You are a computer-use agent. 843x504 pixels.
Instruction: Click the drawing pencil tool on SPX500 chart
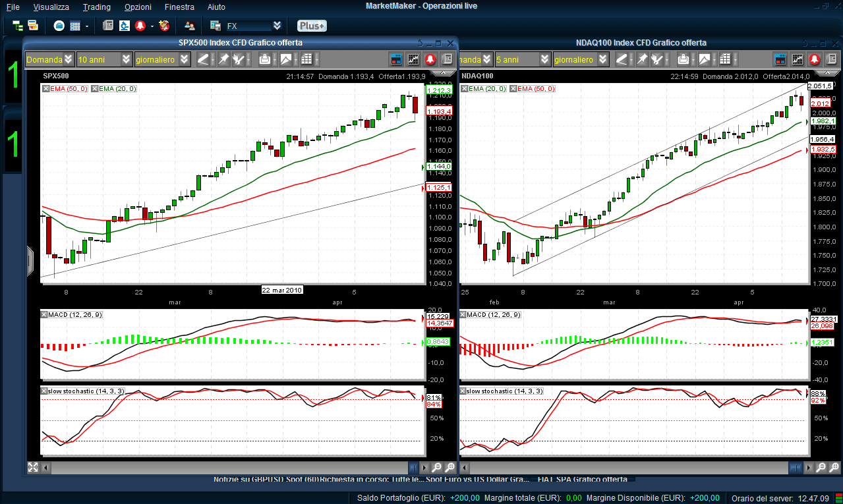(x=204, y=59)
